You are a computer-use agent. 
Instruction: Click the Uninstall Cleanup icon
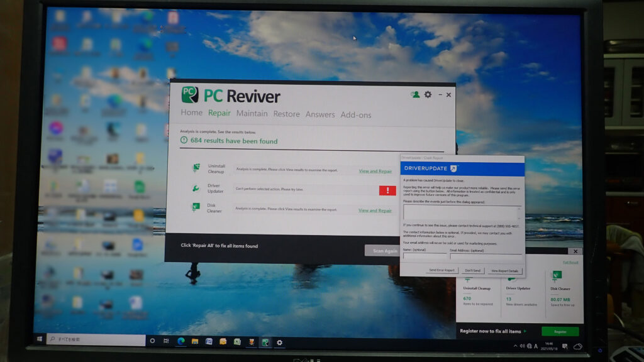pyautogui.click(x=196, y=168)
